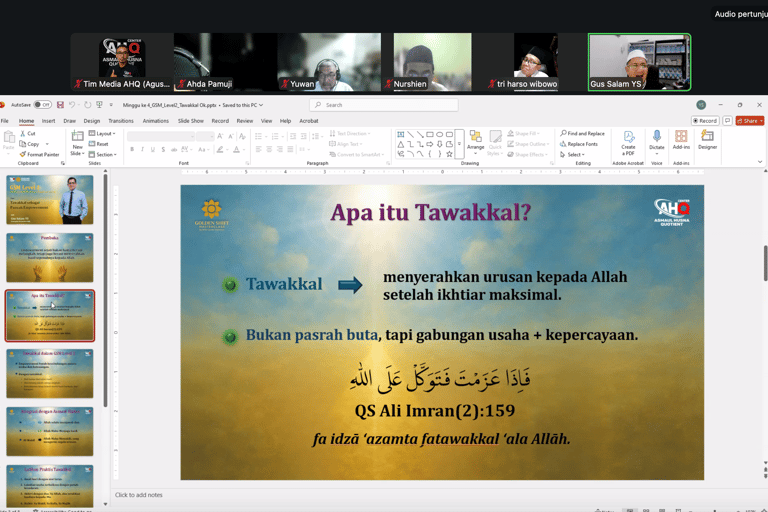Click the slide panel vertical scrollbar
768x512 pixels.
[105, 289]
